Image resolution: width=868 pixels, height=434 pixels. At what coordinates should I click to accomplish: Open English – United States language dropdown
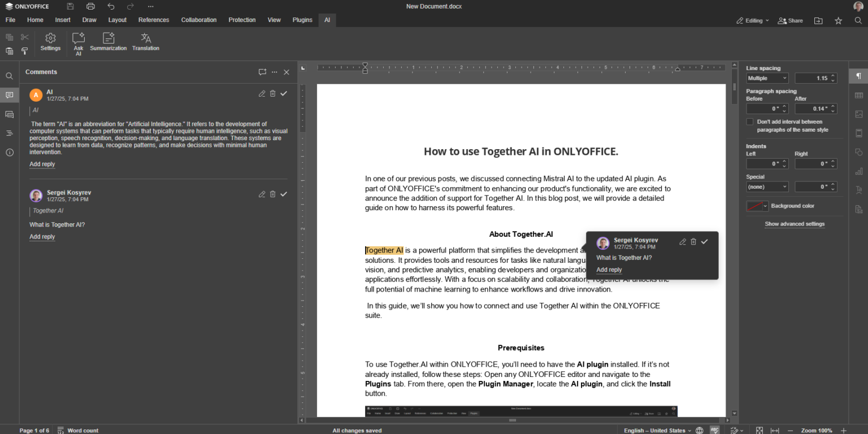click(658, 430)
